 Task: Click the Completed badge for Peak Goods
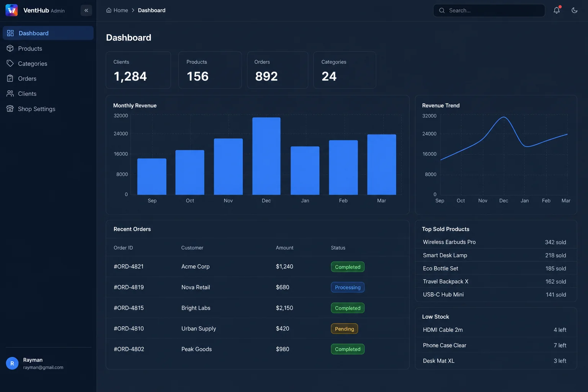click(x=348, y=349)
